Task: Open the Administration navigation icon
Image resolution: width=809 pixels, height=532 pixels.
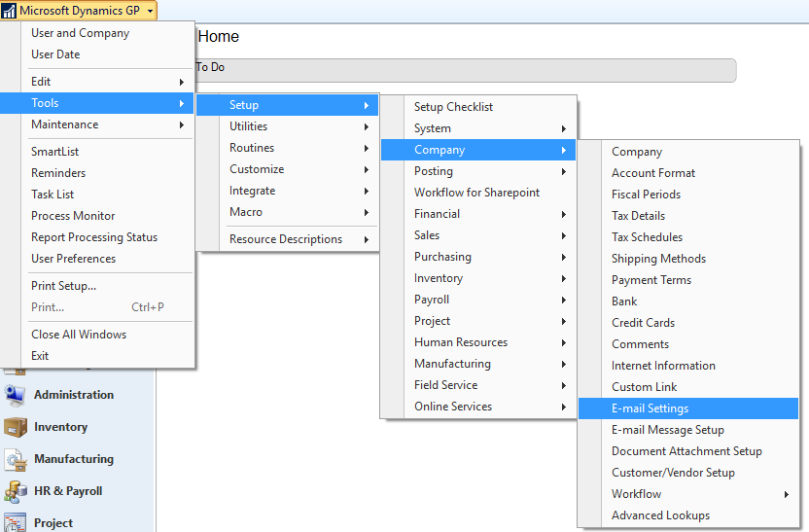Action: (15, 395)
